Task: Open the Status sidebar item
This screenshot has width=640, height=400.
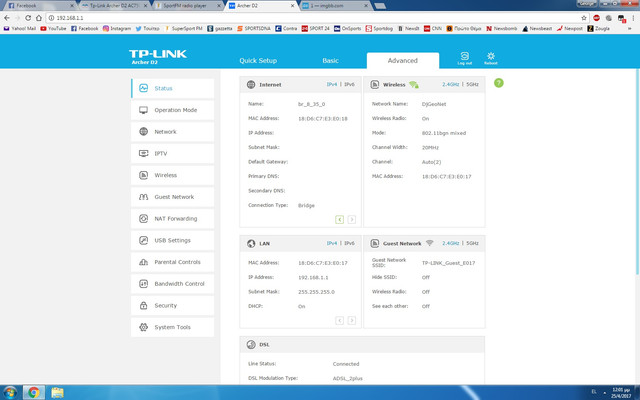Action: [172, 88]
